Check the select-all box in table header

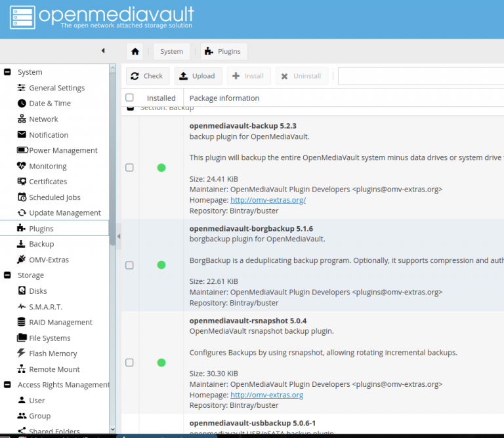click(129, 98)
